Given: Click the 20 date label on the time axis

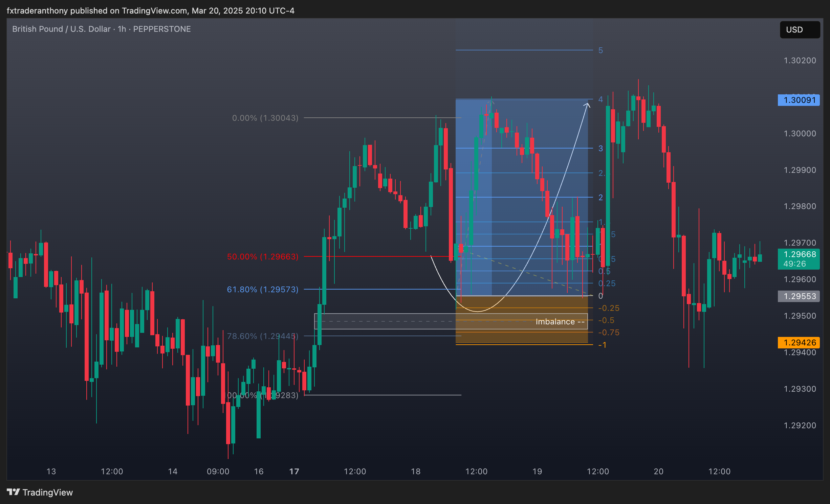Looking at the screenshot, I should tap(658, 472).
